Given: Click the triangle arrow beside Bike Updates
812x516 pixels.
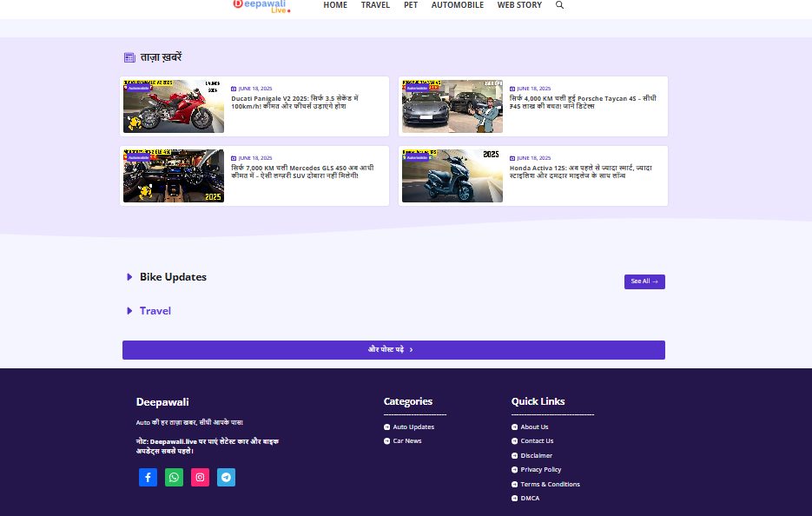Looking at the screenshot, I should (129, 277).
